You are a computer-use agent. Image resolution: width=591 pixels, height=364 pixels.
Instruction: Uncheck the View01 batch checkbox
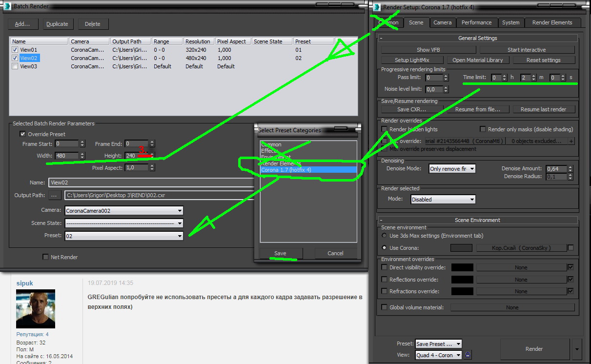click(15, 50)
